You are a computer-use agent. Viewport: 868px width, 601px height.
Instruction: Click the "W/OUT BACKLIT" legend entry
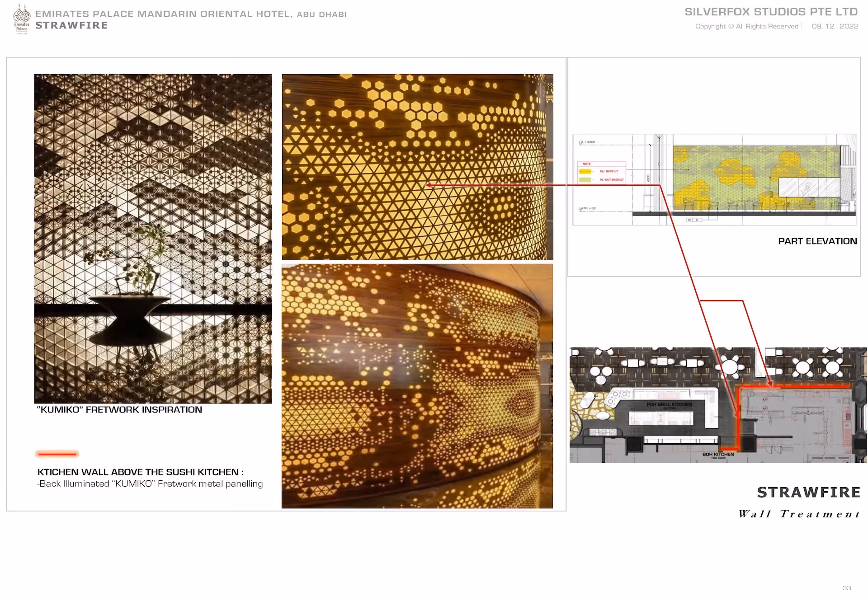coord(612,180)
